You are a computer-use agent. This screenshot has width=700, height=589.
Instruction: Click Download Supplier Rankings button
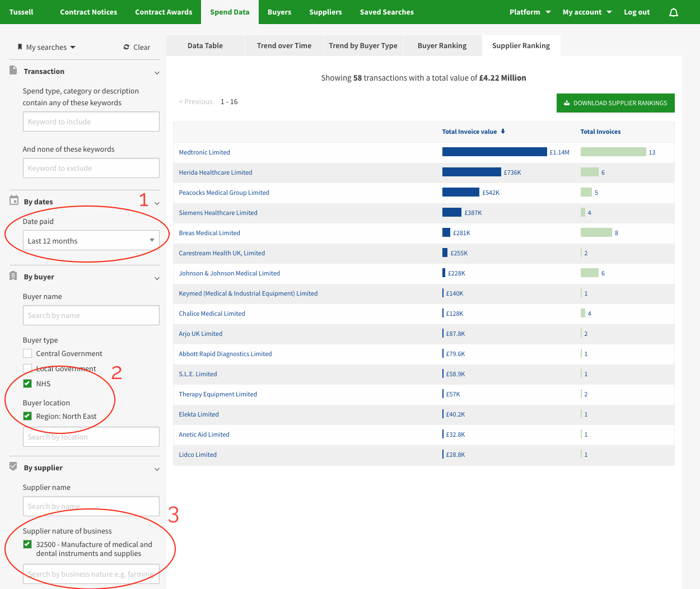(x=615, y=103)
